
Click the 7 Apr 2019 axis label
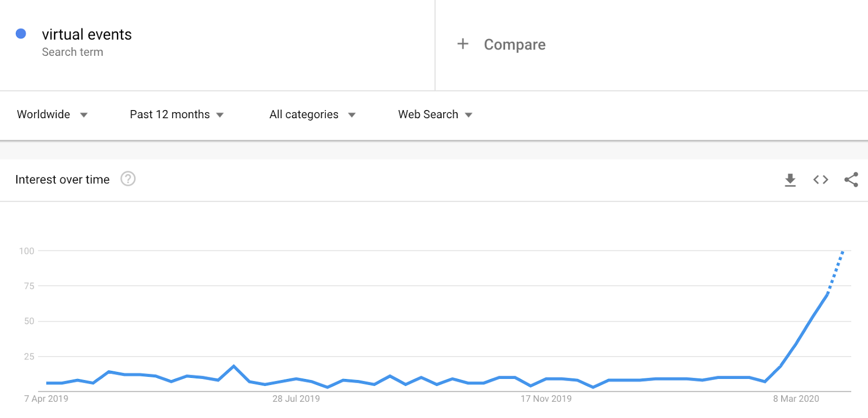click(46, 398)
